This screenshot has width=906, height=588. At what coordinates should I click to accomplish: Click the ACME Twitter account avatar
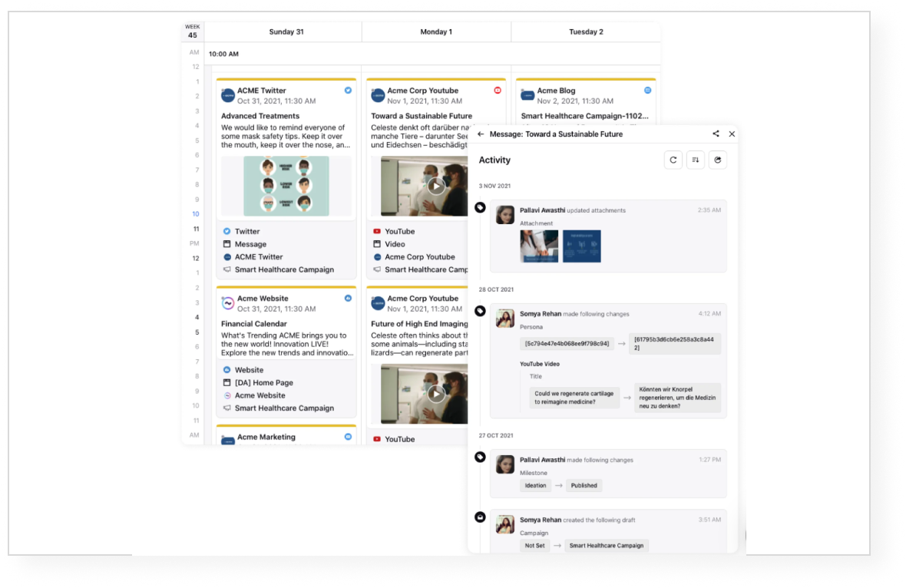[x=228, y=95]
